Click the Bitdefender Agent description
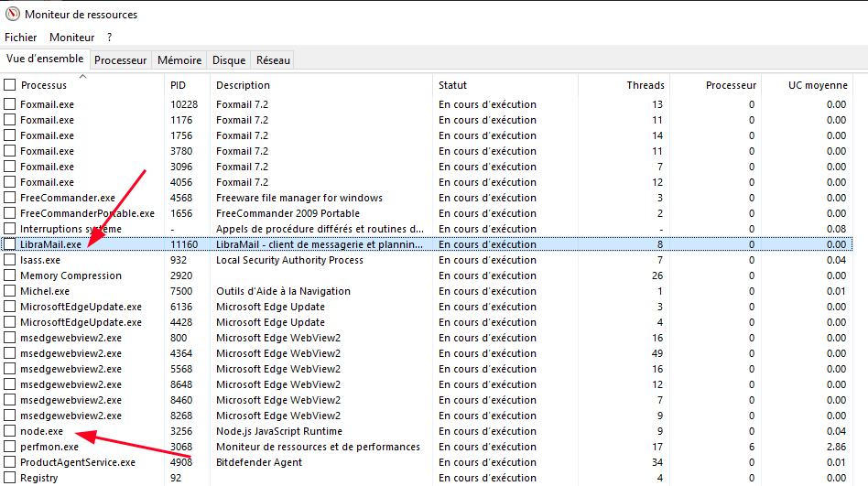 click(259, 462)
